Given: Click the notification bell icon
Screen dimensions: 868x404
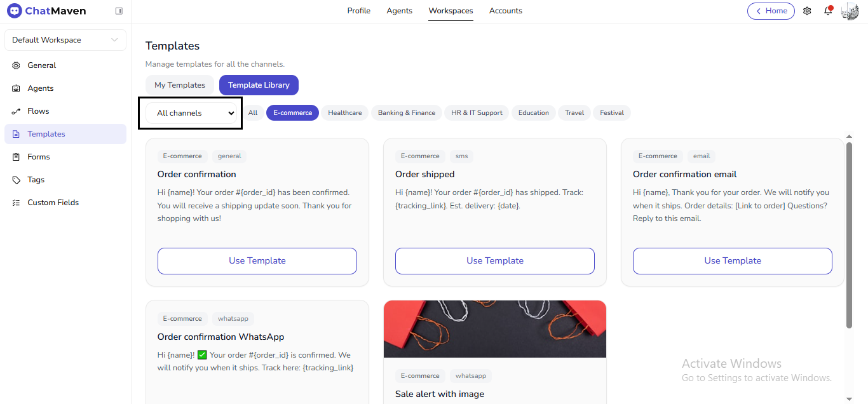Looking at the screenshot, I should coord(827,11).
